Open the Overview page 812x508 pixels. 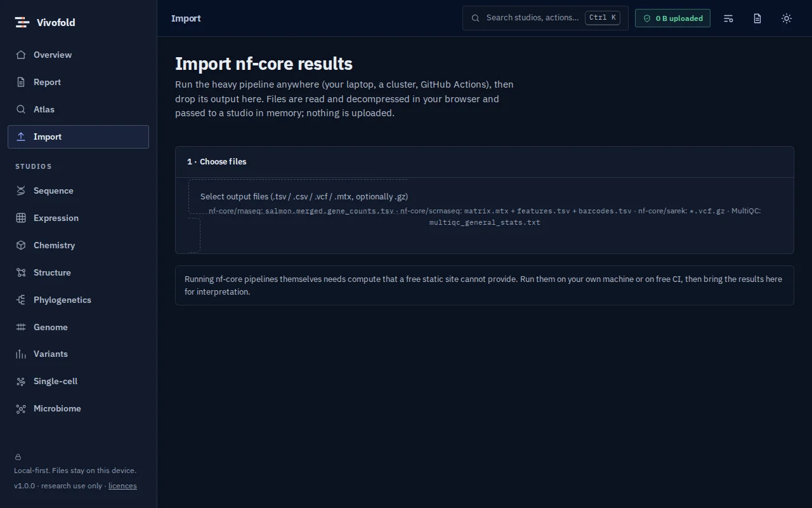pyautogui.click(x=78, y=55)
